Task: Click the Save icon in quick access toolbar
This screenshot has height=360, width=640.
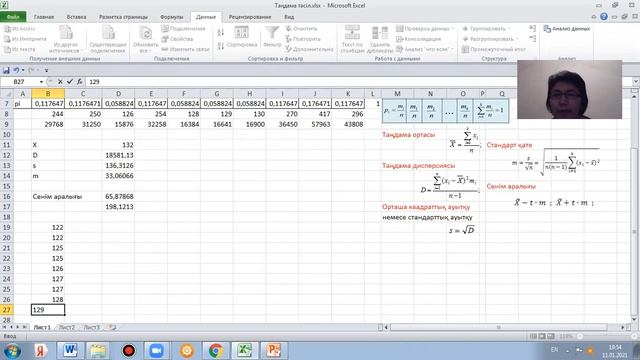Action: point(6,70)
